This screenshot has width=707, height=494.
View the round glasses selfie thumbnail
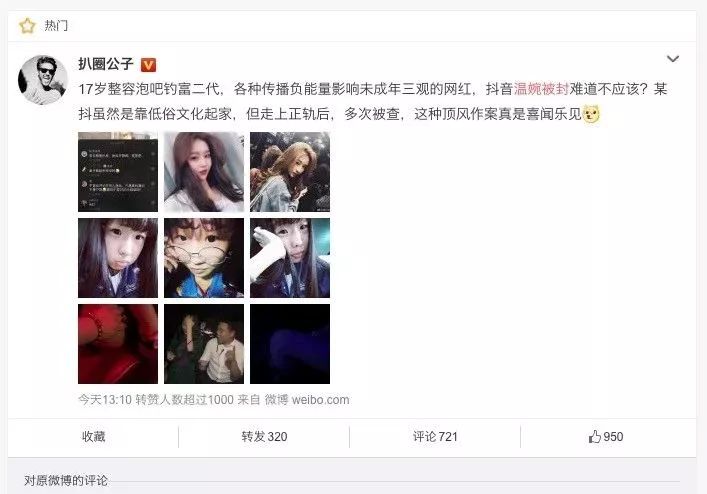pyautogui.click(x=204, y=258)
